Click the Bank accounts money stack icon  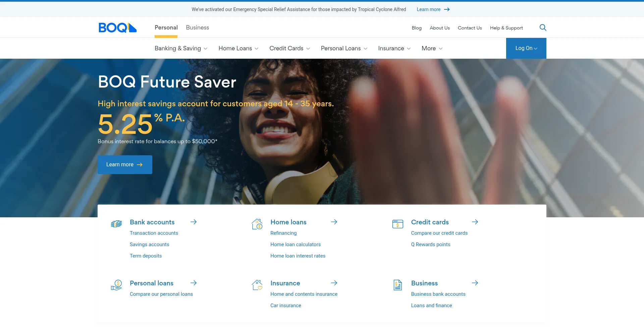point(116,224)
